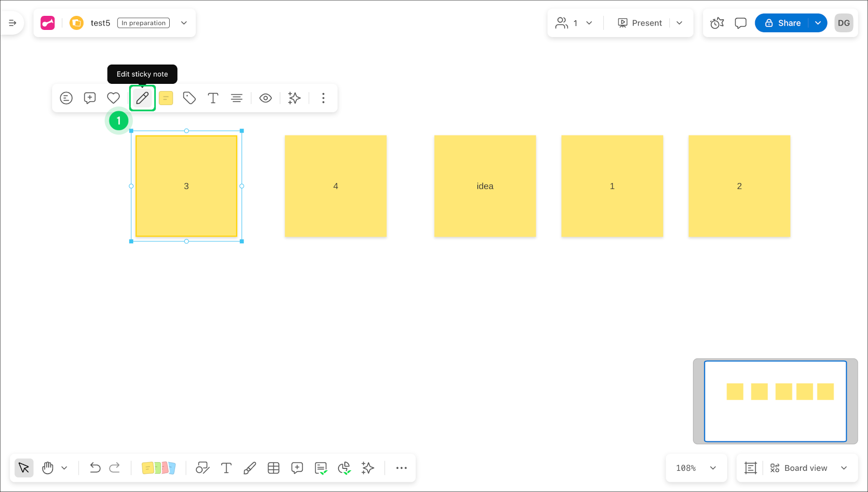Toggle the heart reaction on sticky note

pos(113,98)
